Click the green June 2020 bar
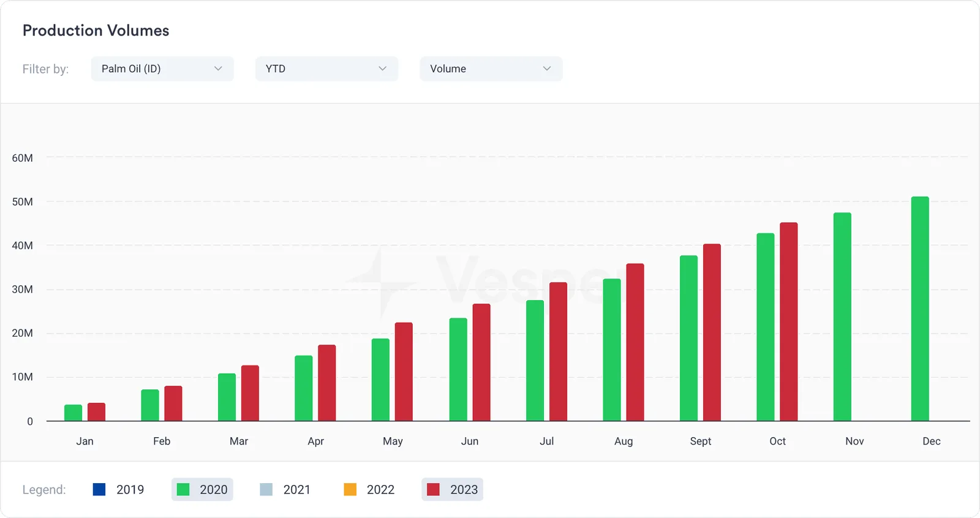This screenshot has height=518, width=980. point(458,370)
